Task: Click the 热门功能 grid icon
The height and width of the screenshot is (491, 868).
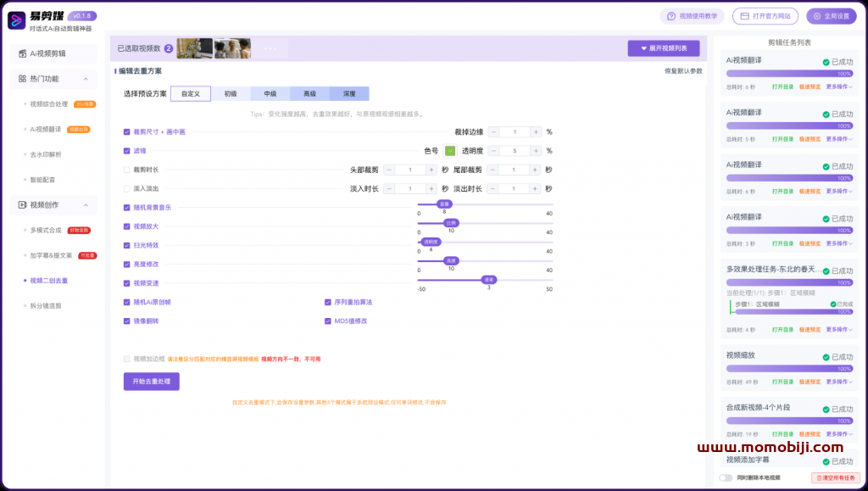Action: 22,79
